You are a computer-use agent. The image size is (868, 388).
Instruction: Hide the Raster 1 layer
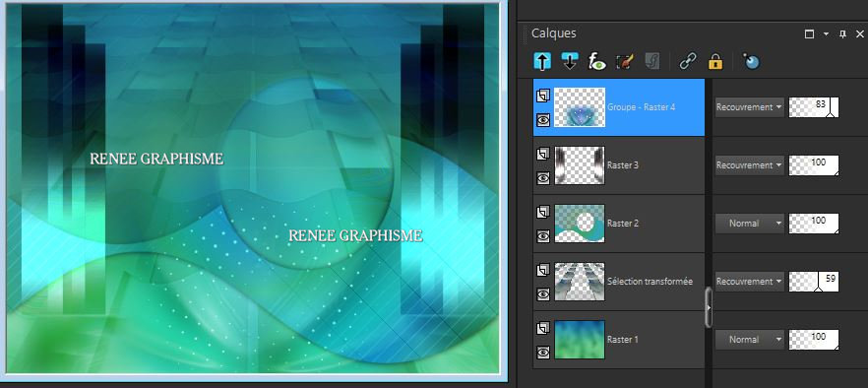pos(543,352)
